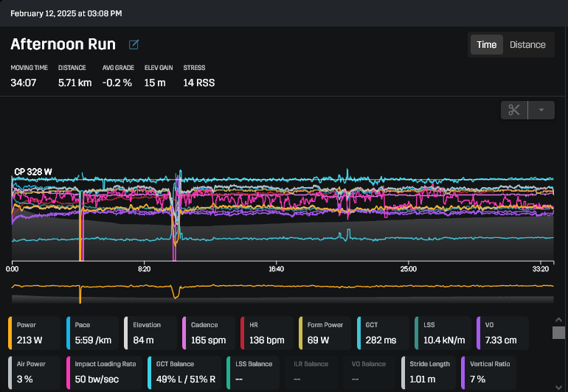
Task: Toggle the Power metric line
Action: click(x=34, y=333)
